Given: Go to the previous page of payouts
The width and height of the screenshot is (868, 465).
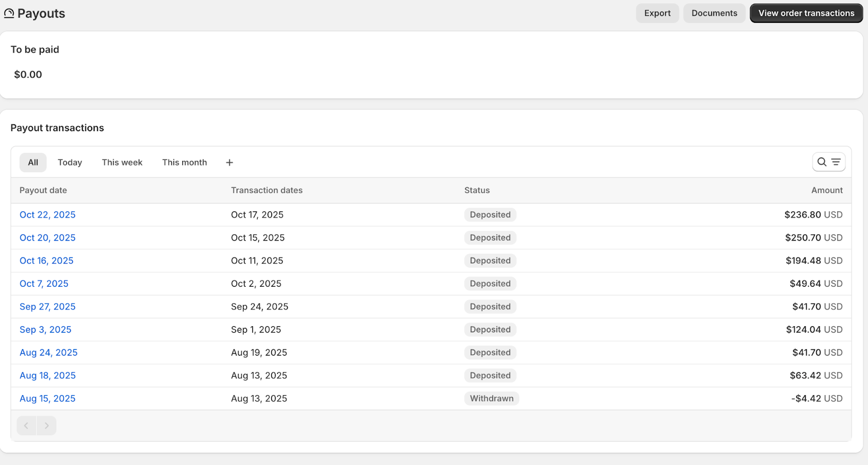Looking at the screenshot, I should click(26, 426).
